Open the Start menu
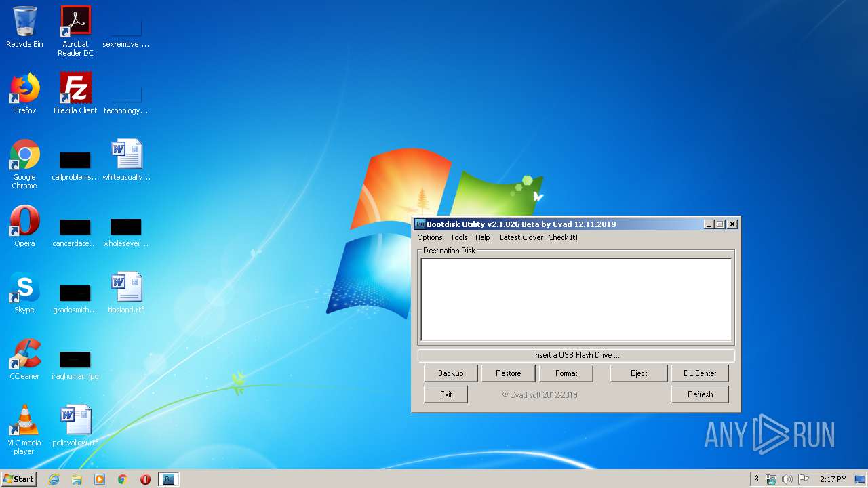This screenshot has width=868, height=488. [x=19, y=479]
